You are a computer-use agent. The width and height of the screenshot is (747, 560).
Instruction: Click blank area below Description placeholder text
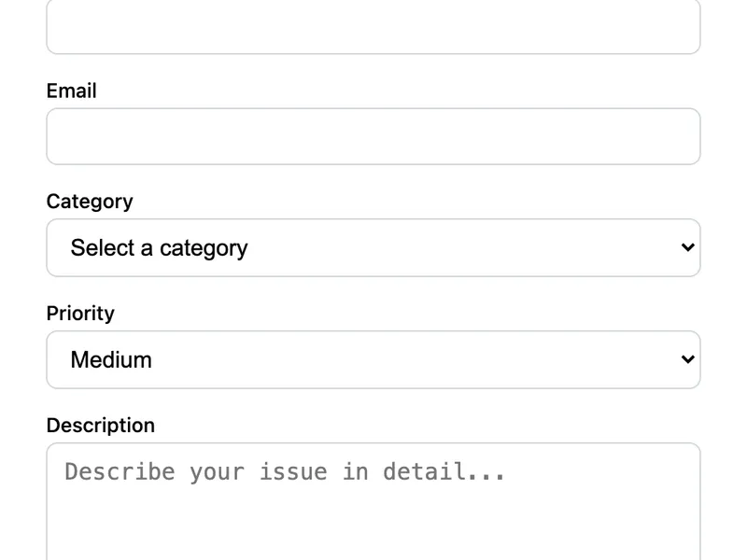click(x=373, y=527)
